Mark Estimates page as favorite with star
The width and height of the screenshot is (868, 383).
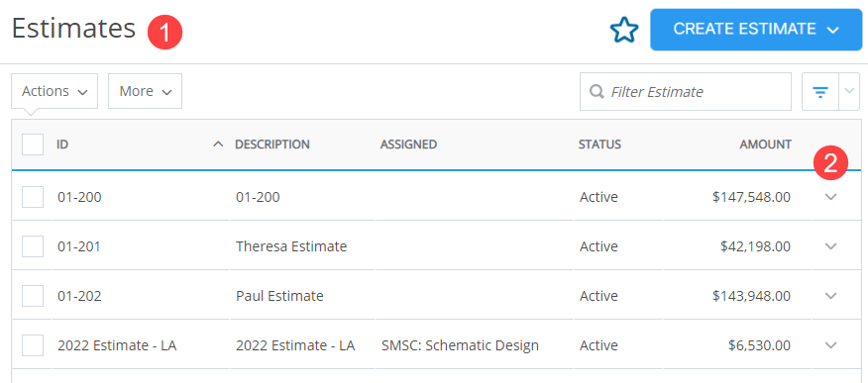pyautogui.click(x=624, y=30)
